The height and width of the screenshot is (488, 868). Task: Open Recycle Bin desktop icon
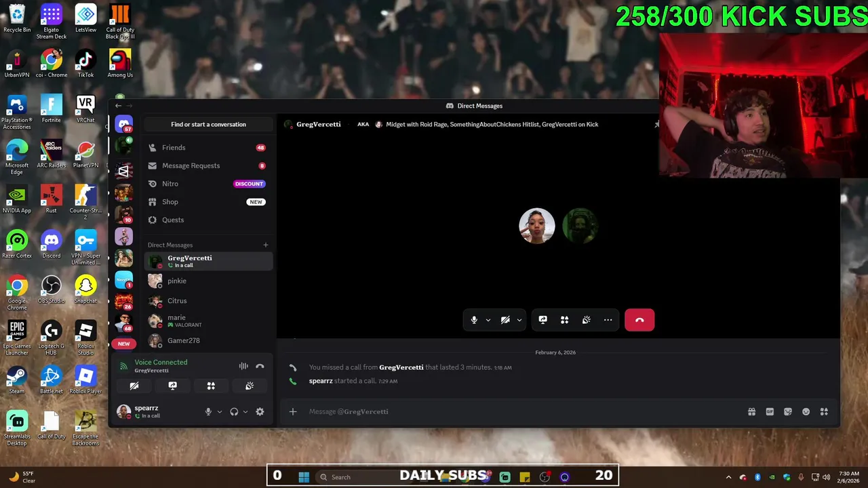coord(17,18)
